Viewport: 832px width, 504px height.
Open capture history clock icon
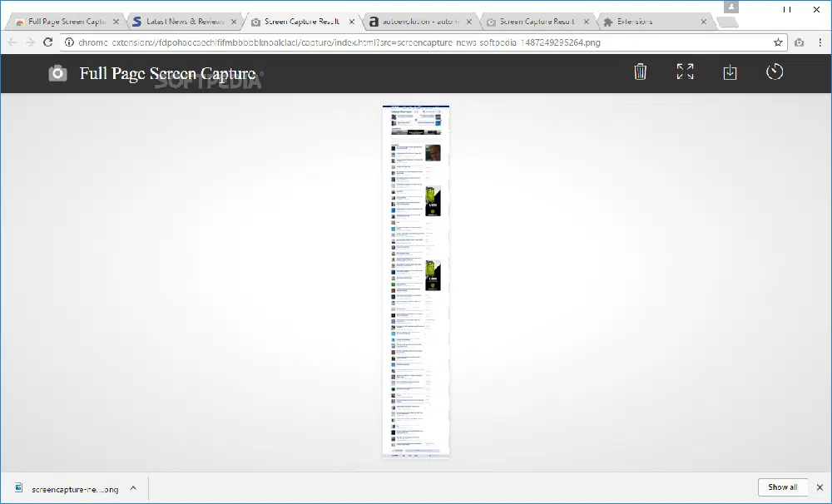click(x=775, y=72)
